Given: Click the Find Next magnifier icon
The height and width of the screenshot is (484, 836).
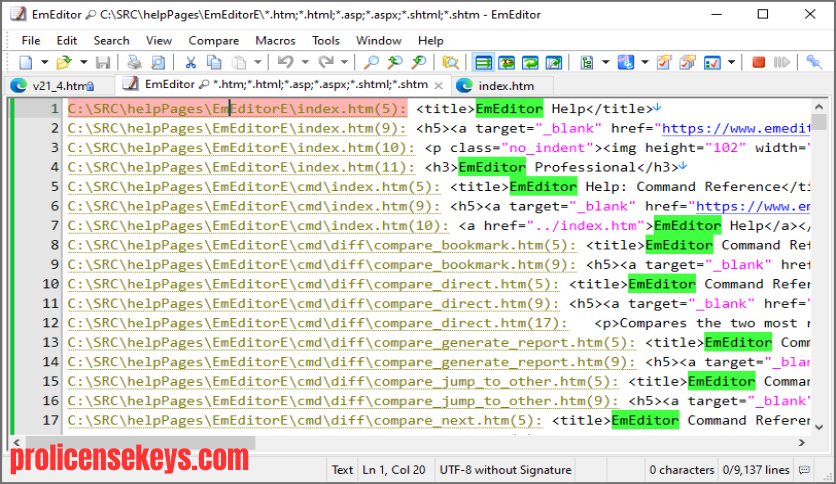Looking at the screenshot, I should 419,62.
